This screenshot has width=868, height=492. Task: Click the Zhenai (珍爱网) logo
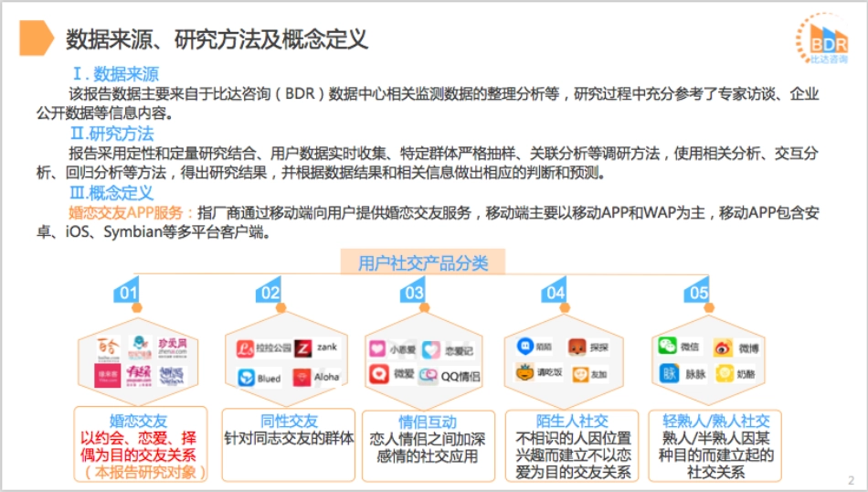[172, 347]
